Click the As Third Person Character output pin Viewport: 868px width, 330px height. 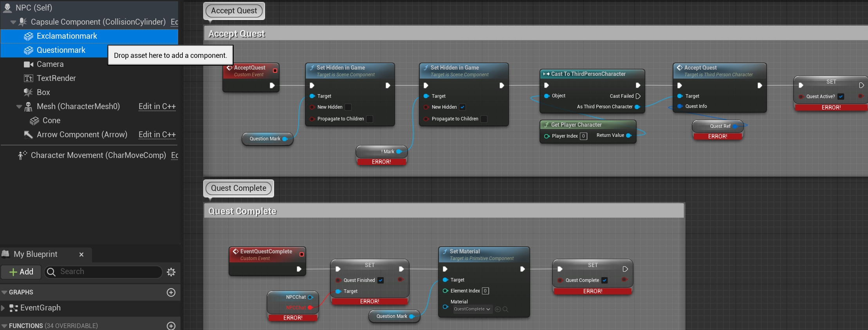coord(637,107)
